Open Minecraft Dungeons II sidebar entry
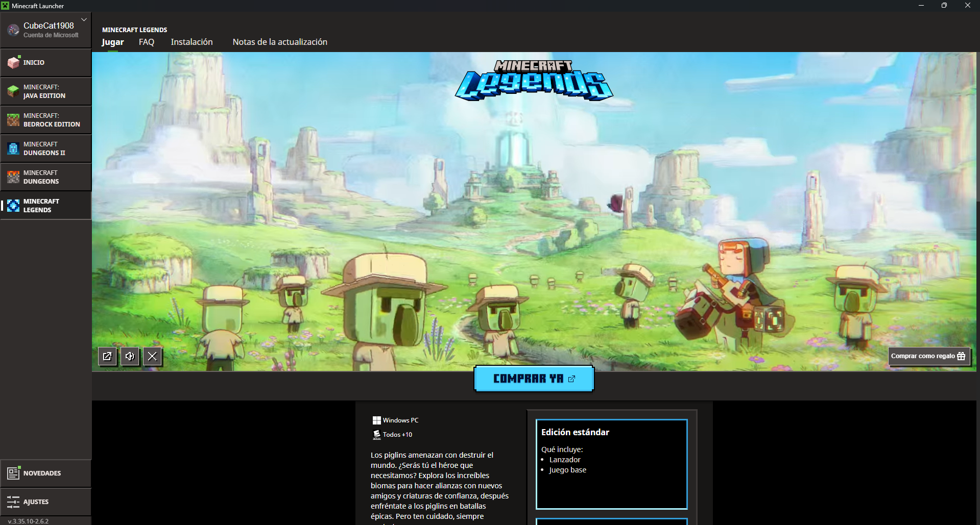The image size is (980, 525). coord(46,148)
